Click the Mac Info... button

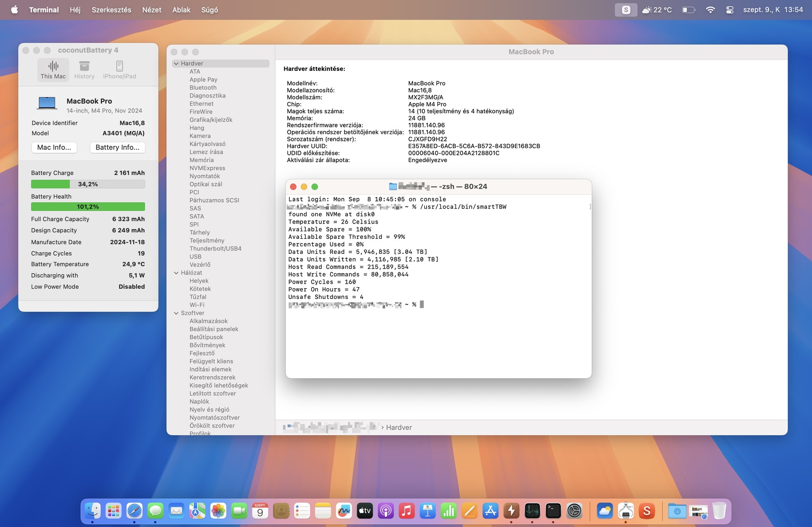pyautogui.click(x=54, y=147)
